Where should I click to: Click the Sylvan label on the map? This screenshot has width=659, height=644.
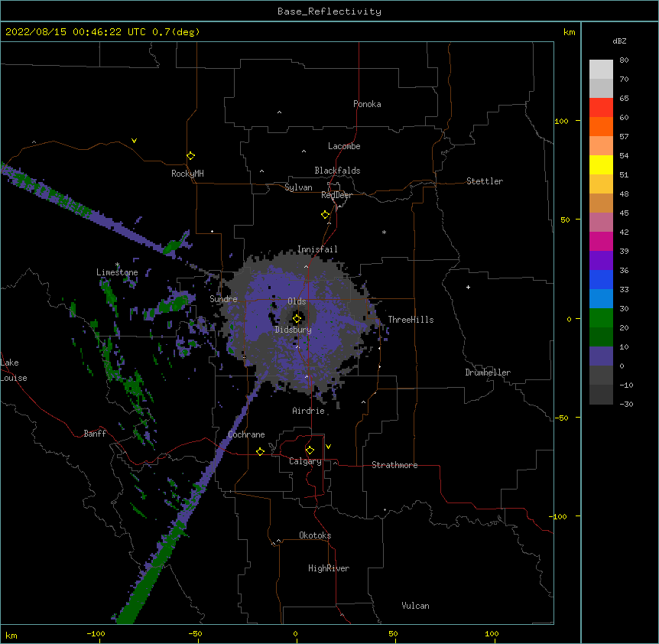click(298, 187)
